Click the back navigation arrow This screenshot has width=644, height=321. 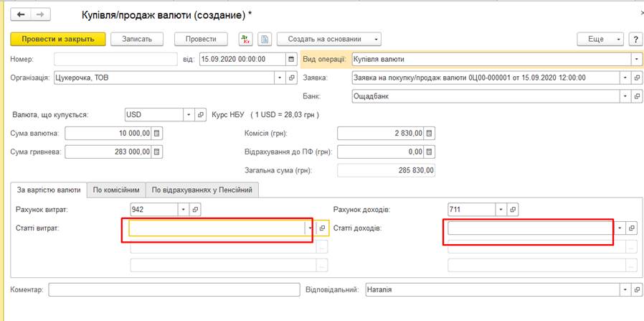21,14
